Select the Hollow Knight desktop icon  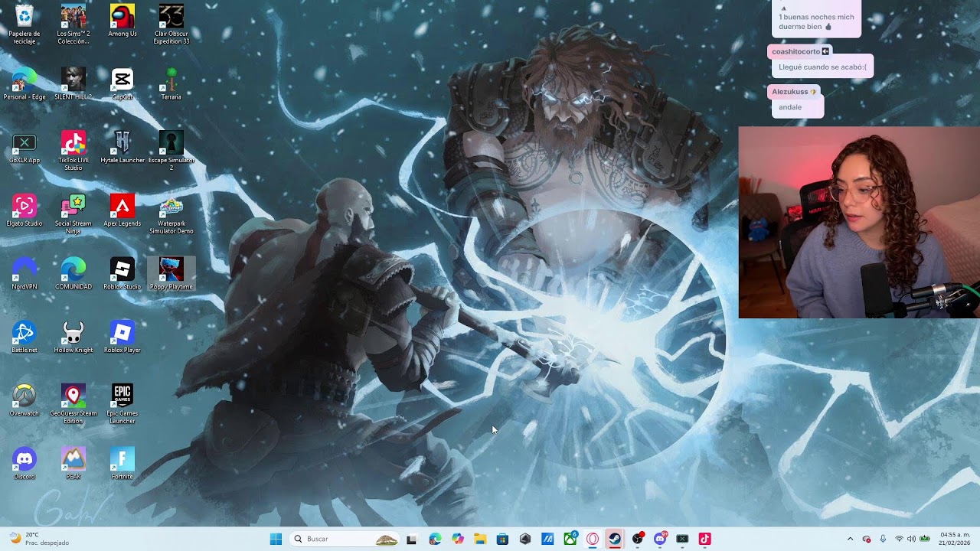click(x=73, y=337)
